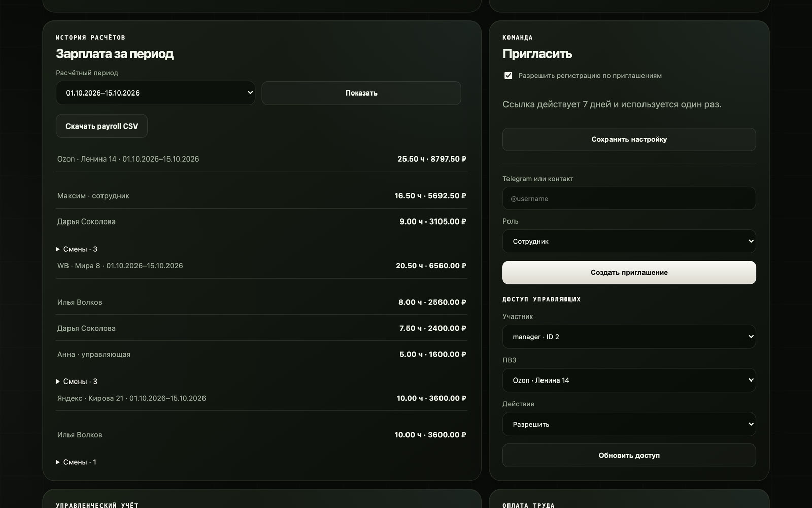
Task: Select Яндекс · Кирова 21 period summary row
Action: (x=261, y=398)
